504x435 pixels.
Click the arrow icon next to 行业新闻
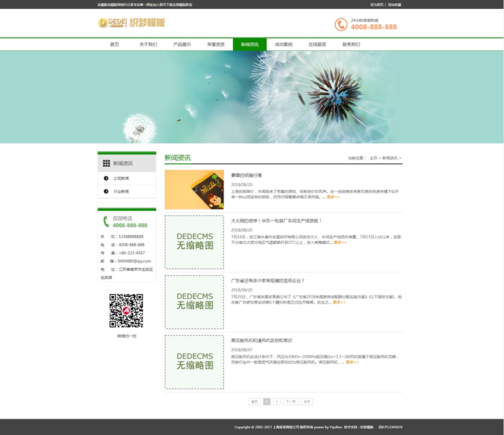(106, 191)
